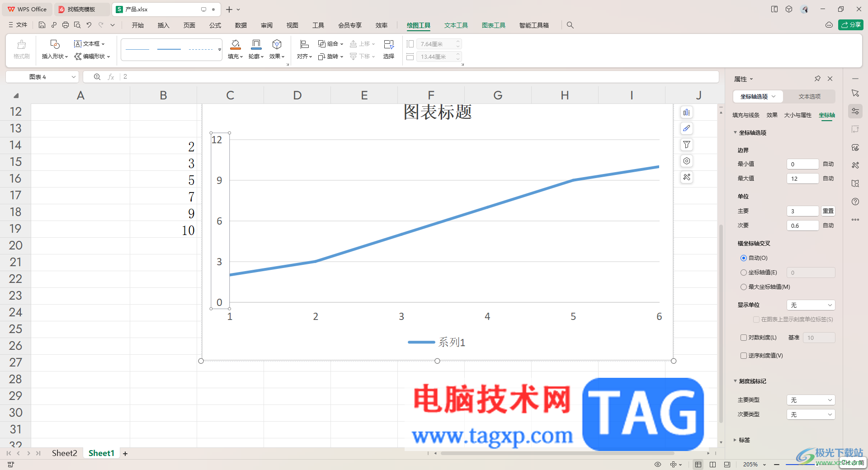Undo the last action
This screenshot has height=470, width=868.
pyautogui.click(x=89, y=25)
